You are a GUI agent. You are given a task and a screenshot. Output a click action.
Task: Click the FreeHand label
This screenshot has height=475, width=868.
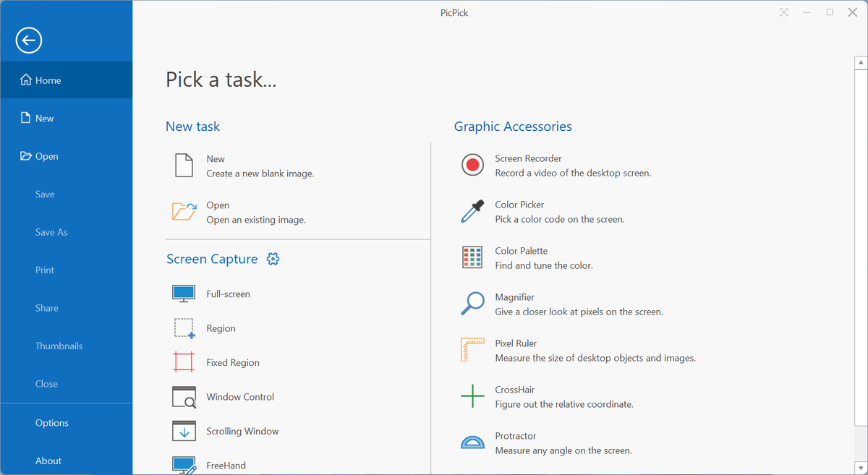tap(226, 466)
